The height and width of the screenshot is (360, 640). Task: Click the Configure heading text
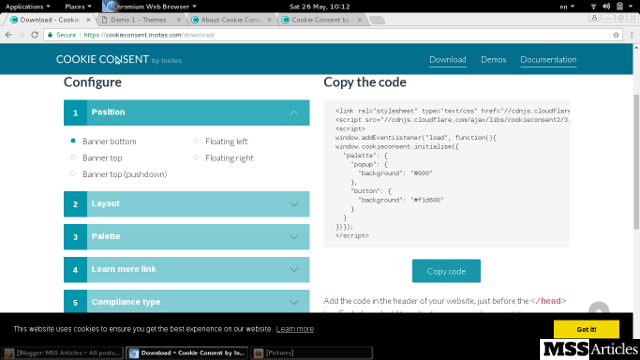point(93,82)
